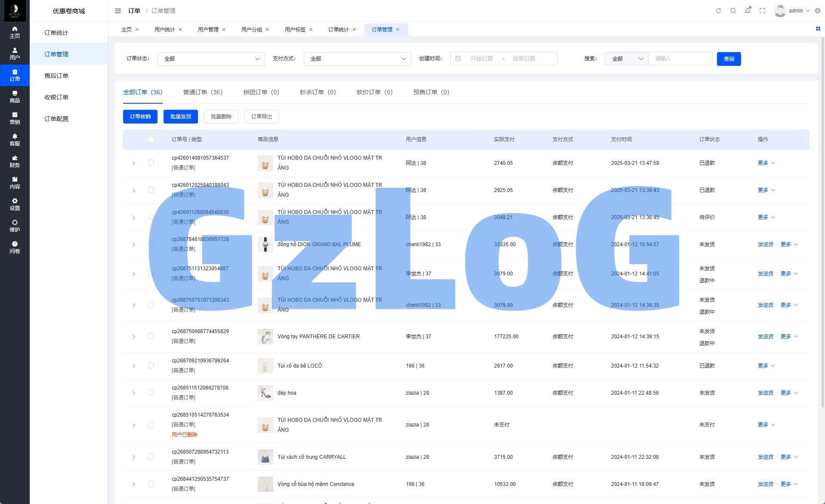Image resolution: width=825 pixels, height=504 pixels.
Task: Open the notification bell icon
Action: coord(748,11)
